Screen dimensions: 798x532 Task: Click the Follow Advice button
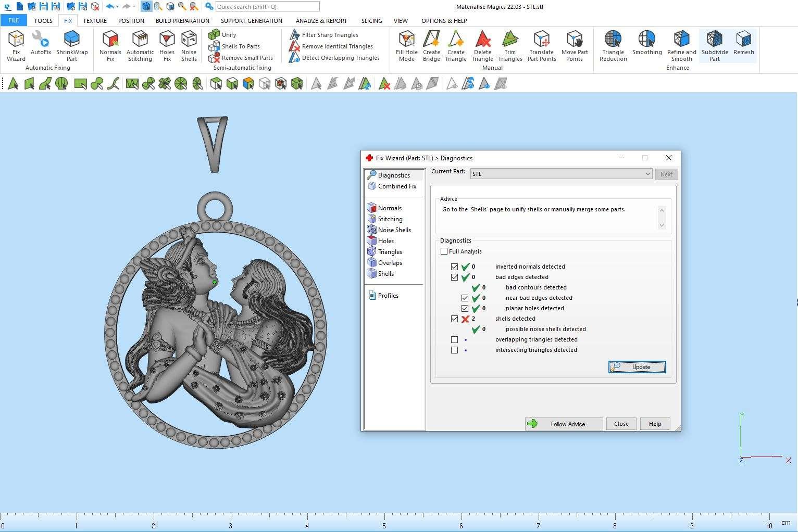coord(564,424)
